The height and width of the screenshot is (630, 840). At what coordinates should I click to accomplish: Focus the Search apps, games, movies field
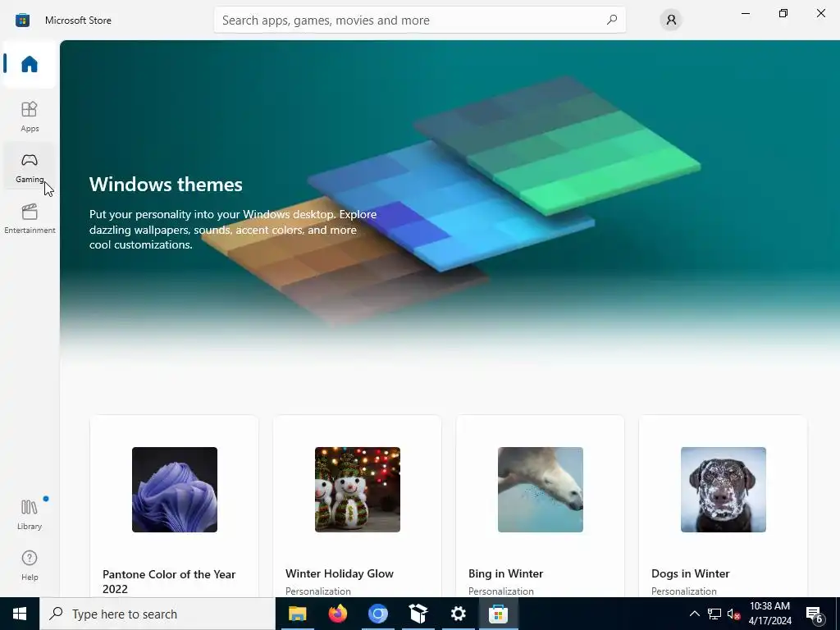click(x=419, y=20)
